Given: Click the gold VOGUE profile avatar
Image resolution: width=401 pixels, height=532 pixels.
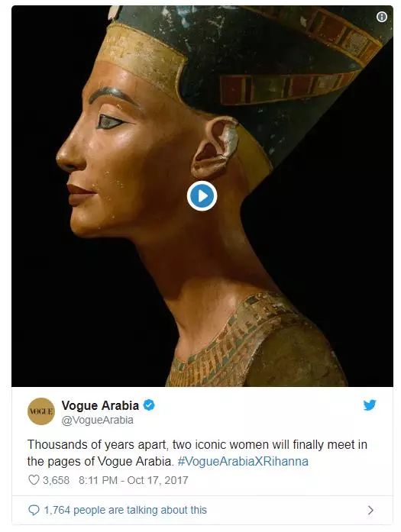Looking at the screenshot, I should point(41,411).
